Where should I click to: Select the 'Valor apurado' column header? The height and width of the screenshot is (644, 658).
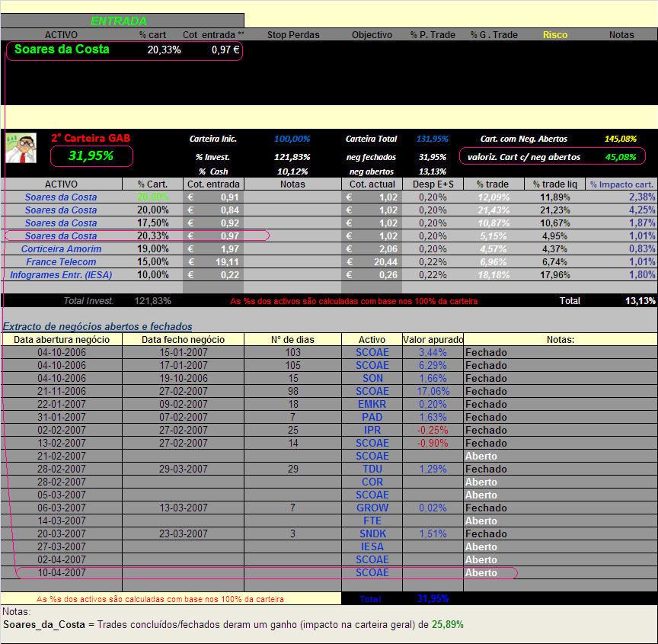433,339
